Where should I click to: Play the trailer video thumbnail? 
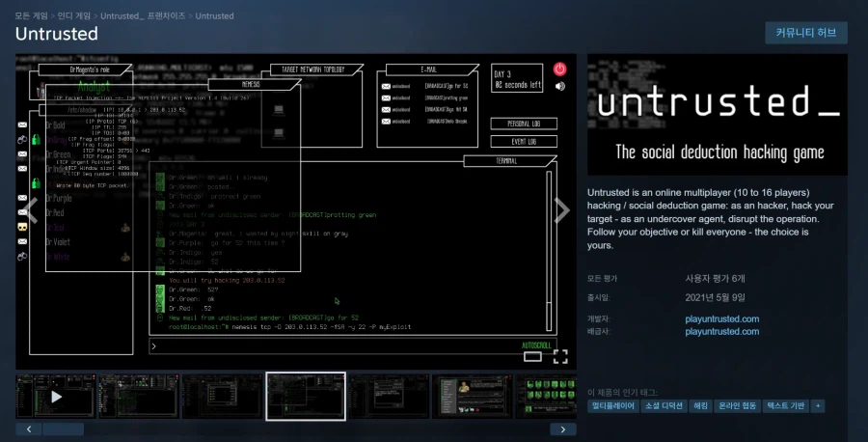tap(55, 396)
